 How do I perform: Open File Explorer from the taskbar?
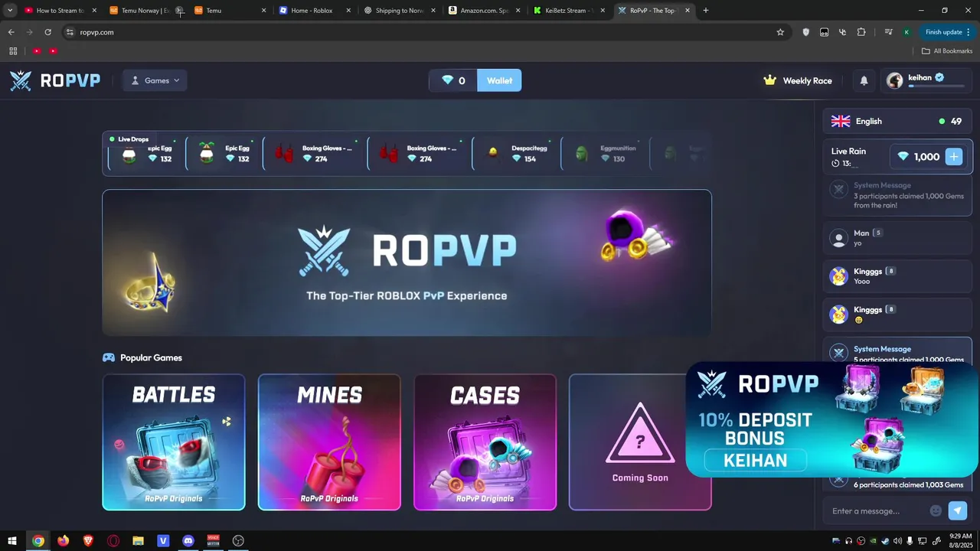coord(138,541)
